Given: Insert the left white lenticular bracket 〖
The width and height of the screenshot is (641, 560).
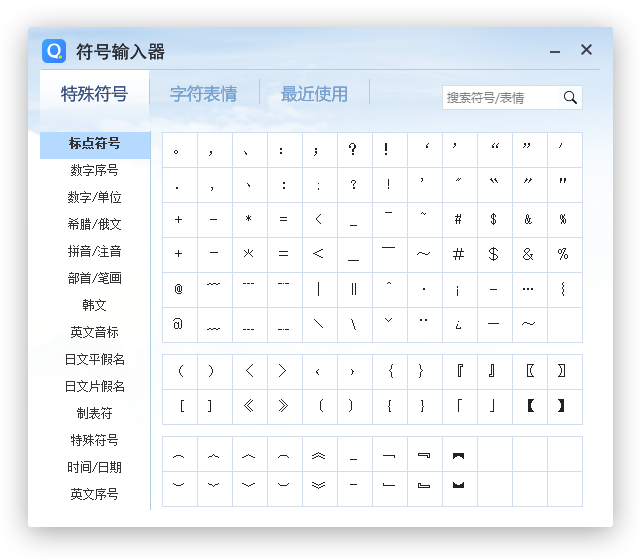Looking at the screenshot, I should (x=530, y=371).
